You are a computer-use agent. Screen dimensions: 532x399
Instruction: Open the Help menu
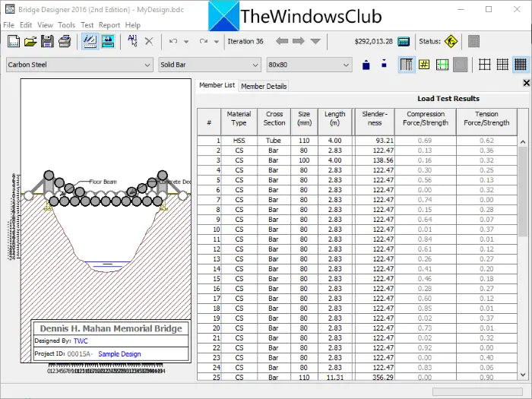coord(133,25)
